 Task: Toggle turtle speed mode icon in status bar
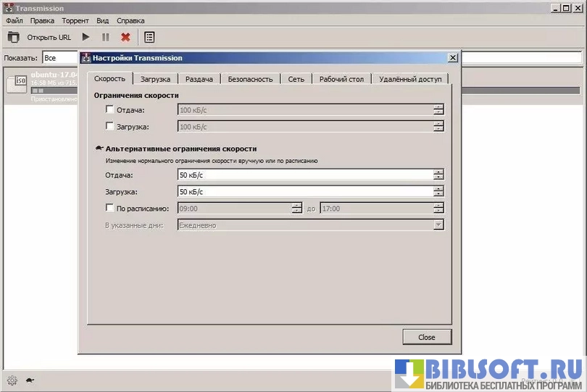pyautogui.click(x=30, y=380)
